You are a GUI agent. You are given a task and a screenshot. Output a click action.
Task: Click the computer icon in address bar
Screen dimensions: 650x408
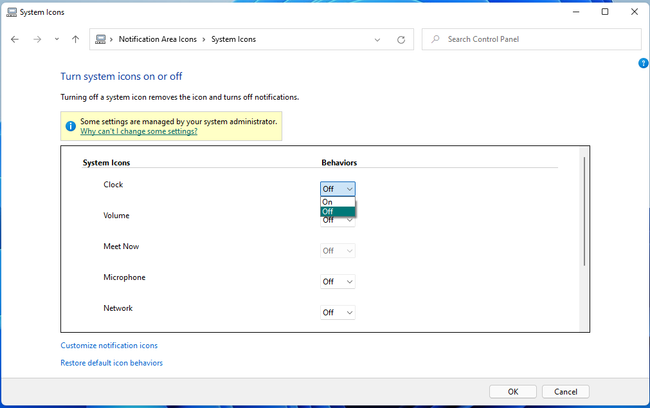coord(100,39)
